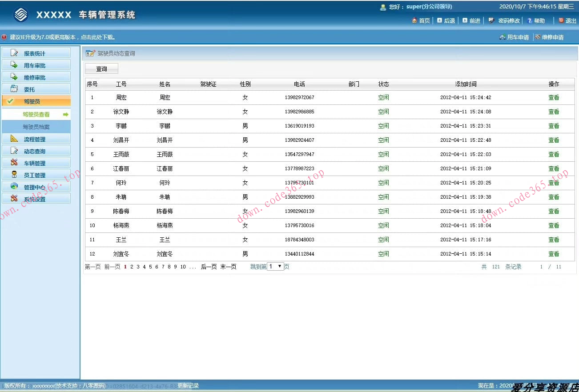Image resolution: width=579 pixels, height=392 pixels.
Task: Click the back arrow icon beside 后退
Action: (439, 20)
